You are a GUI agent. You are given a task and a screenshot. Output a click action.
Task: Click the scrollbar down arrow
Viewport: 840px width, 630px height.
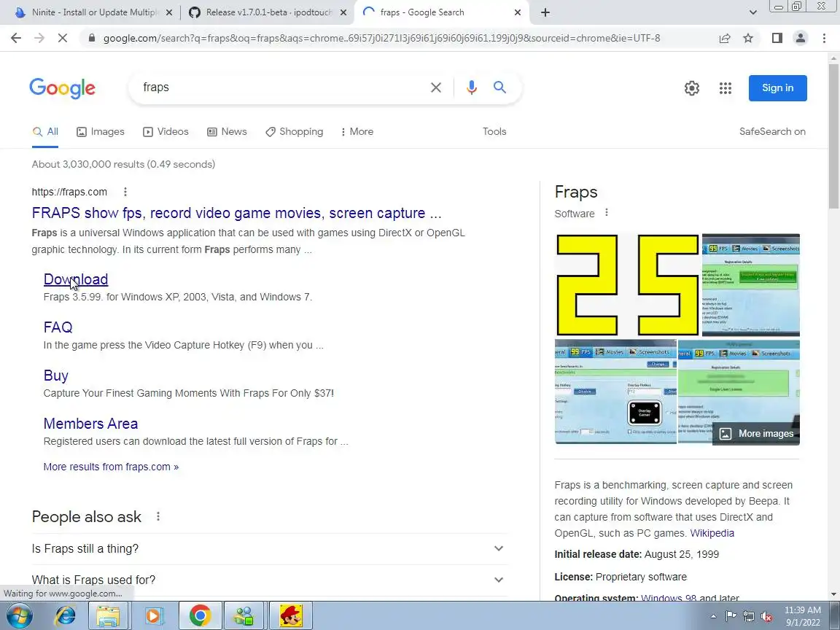coord(833,594)
